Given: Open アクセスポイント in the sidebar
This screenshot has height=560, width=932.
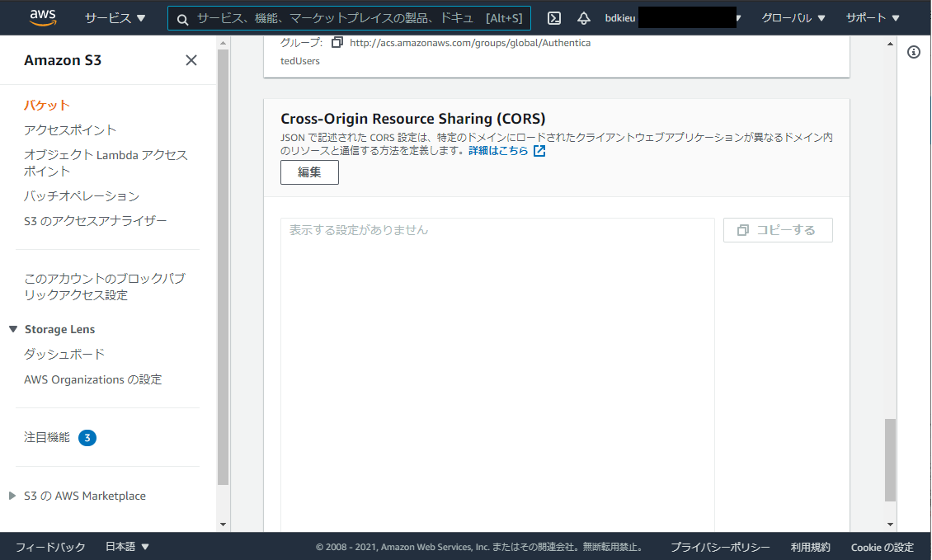Looking at the screenshot, I should (70, 130).
